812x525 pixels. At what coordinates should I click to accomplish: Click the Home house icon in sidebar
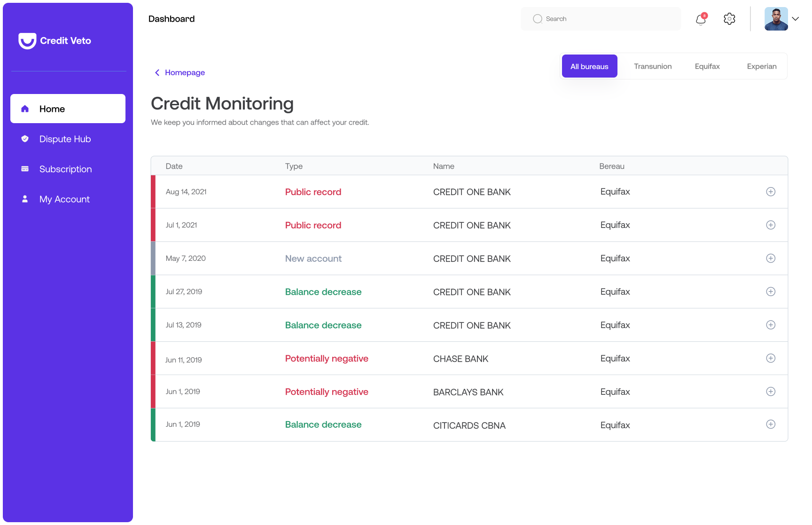(25, 109)
